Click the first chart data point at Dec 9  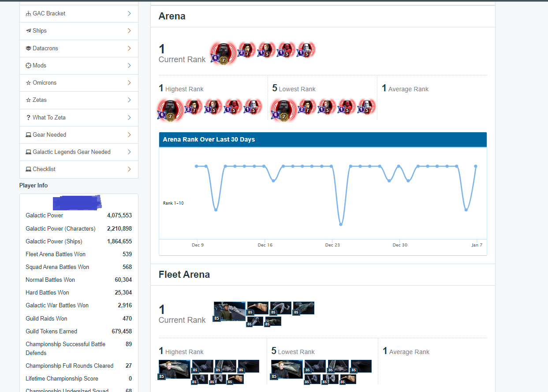(197, 166)
